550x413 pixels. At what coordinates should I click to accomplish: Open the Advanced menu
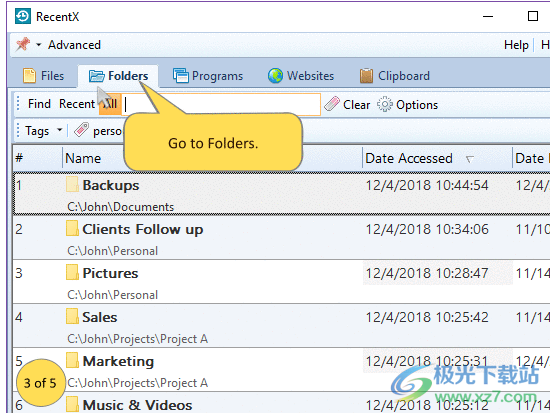tap(74, 45)
